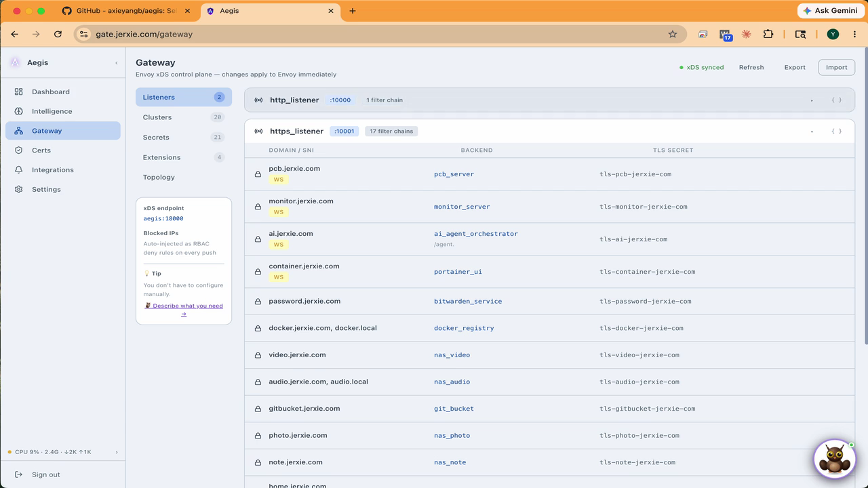The width and height of the screenshot is (868, 488).
Task: Click the Refresh button
Action: [751, 67]
